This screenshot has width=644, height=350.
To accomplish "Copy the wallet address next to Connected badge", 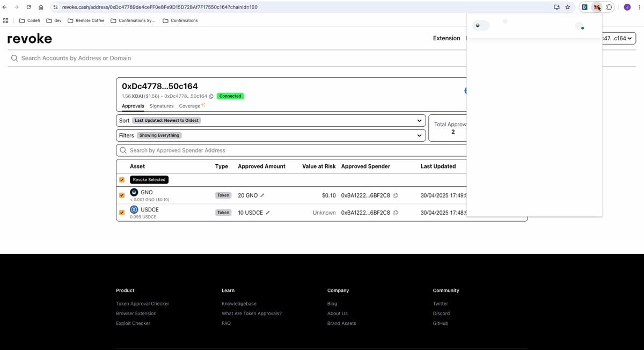I will pos(211,96).
